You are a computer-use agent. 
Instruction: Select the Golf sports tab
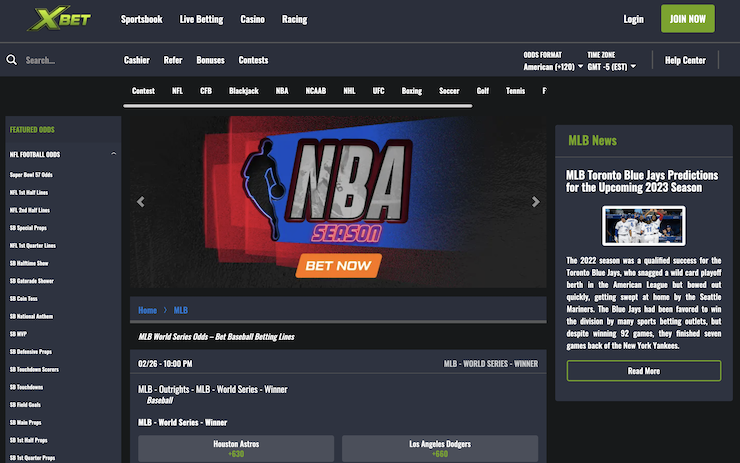pyautogui.click(x=483, y=91)
